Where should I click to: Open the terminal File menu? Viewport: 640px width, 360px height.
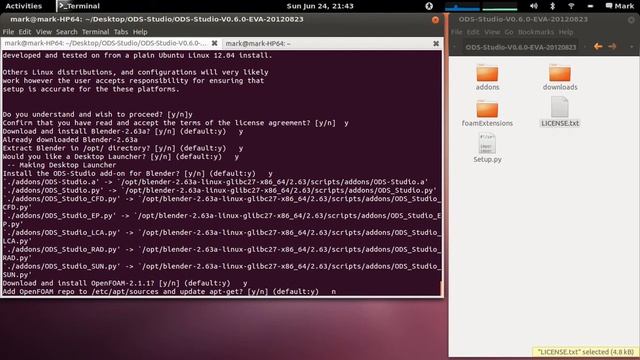pos(8,32)
